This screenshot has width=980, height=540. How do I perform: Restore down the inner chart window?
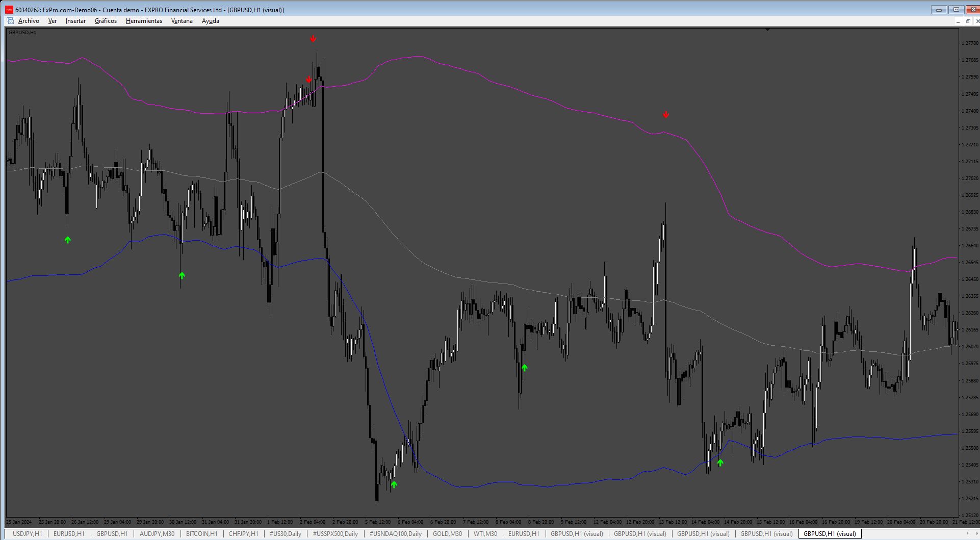click(968, 21)
